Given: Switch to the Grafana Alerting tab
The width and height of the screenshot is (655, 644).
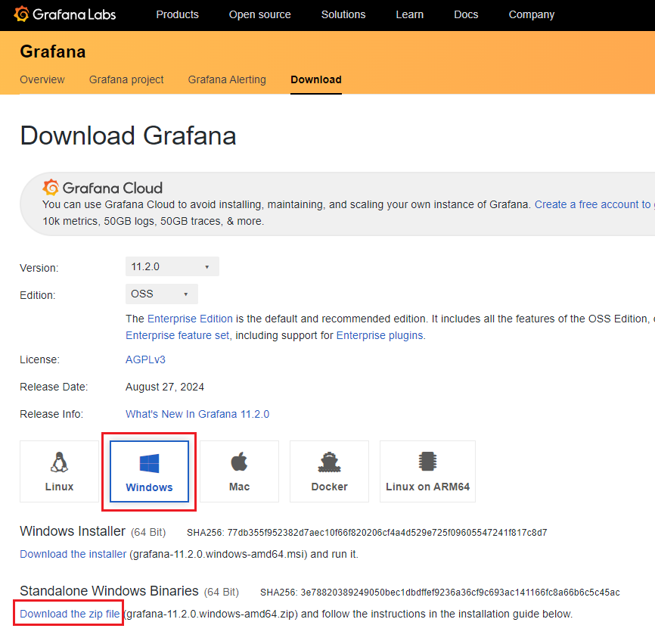Looking at the screenshot, I should coord(227,79).
